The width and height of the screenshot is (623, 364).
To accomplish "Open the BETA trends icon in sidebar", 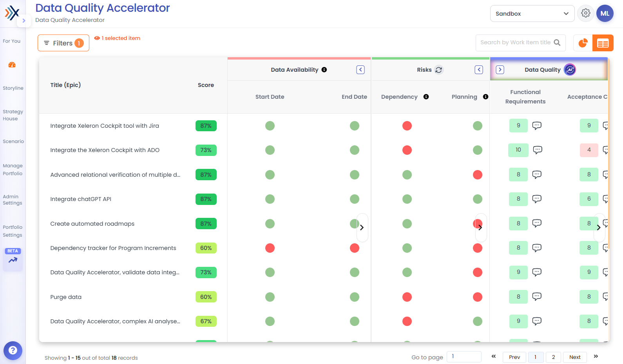I will 13,259.
